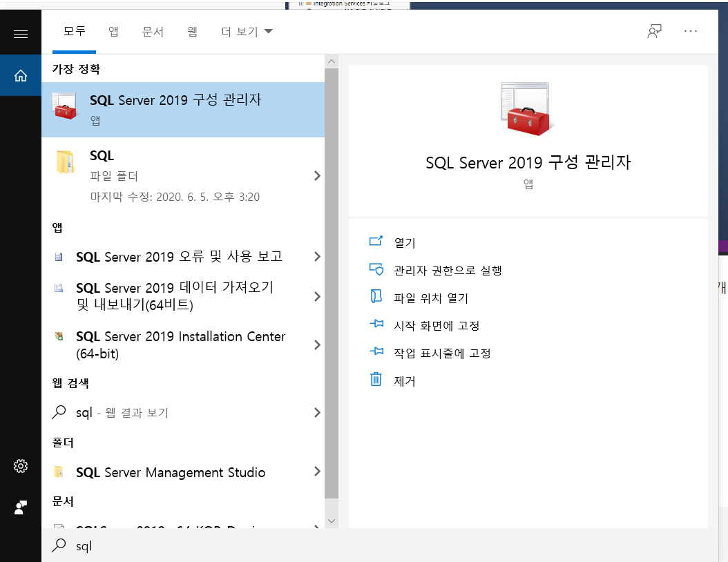This screenshot has width=728, height=562.
Task: Click the user account icon in sidebar
Action: (21, 507)
